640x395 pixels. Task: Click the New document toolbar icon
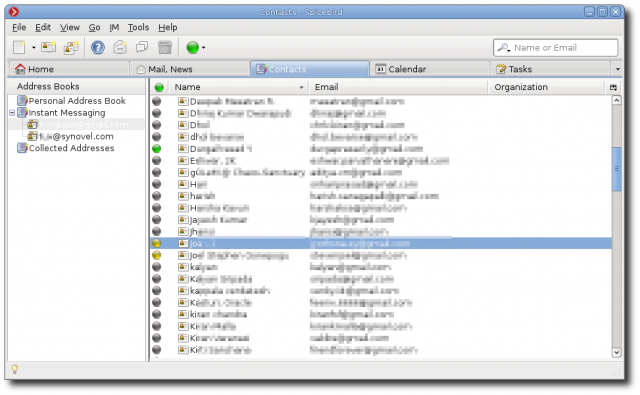(x=19, y=47)
